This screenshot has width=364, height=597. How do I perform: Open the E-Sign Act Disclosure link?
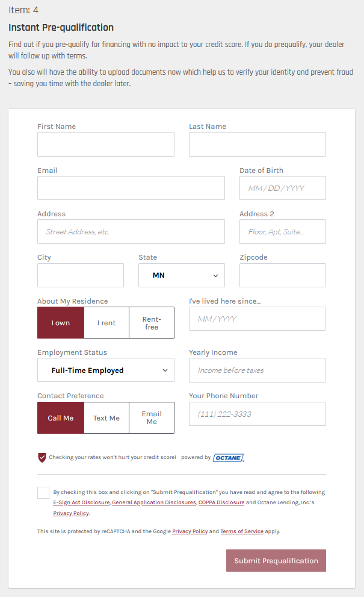(81, 502)
